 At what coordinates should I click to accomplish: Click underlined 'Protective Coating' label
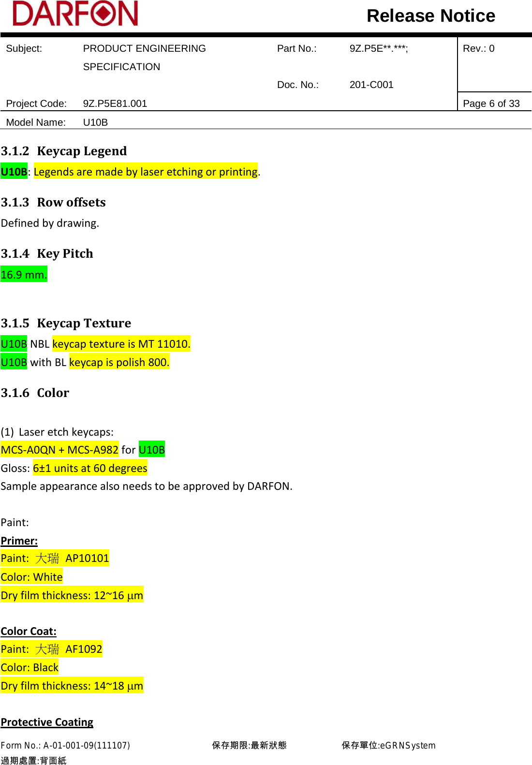point(47,722)
